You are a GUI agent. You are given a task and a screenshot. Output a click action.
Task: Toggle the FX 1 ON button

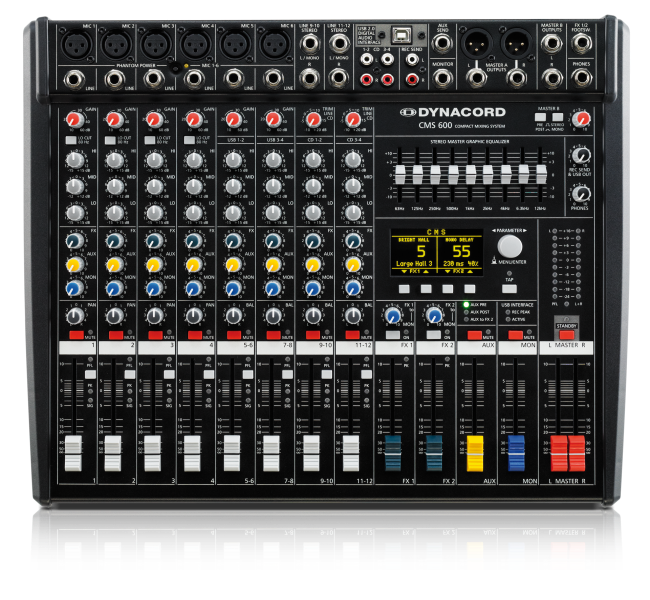393,335
